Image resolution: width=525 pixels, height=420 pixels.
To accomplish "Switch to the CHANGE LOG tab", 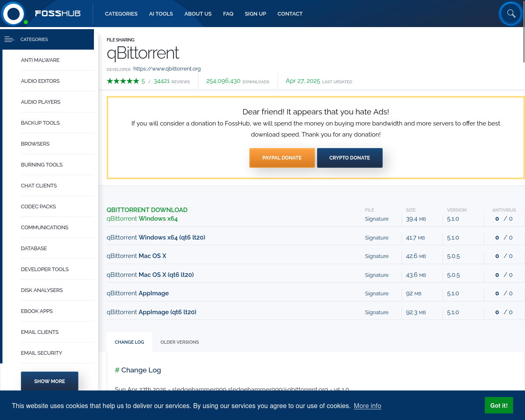I will 130,342.
